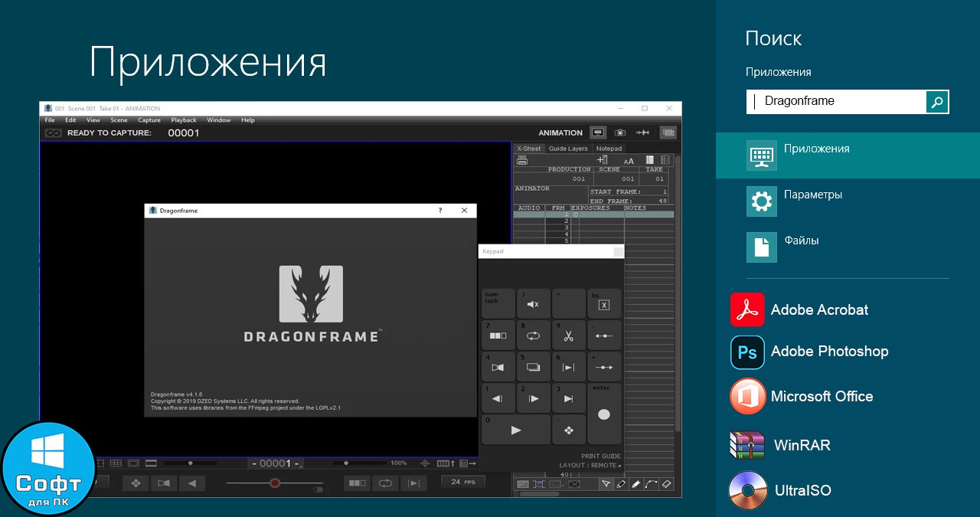Toggle loop with Keypad key 8

tap(534, 335)
